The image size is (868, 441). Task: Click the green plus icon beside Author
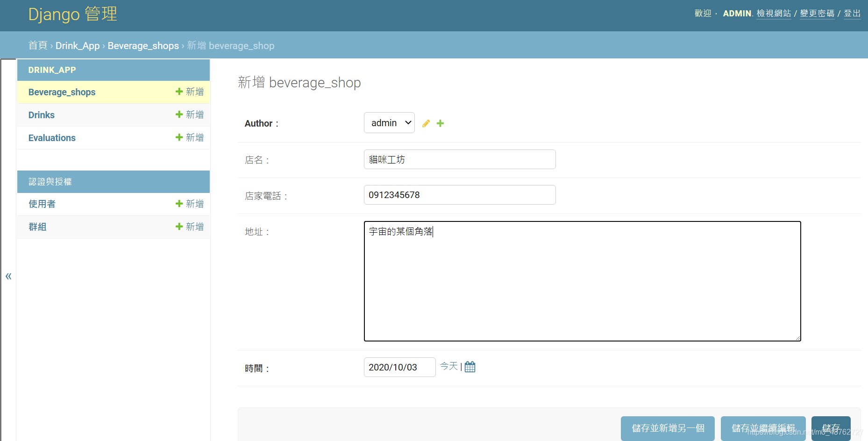coord(440,123)
